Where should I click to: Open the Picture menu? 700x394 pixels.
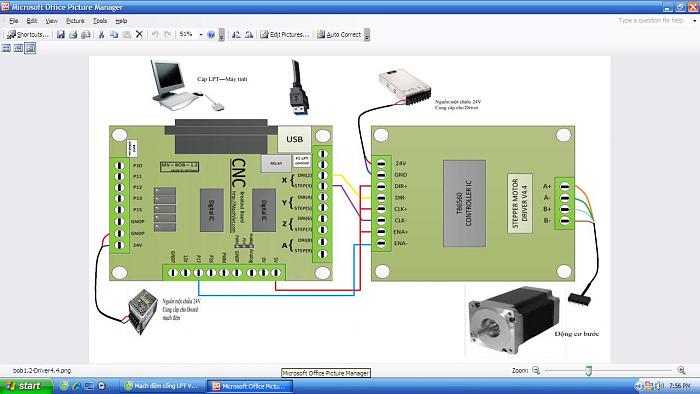click(75, 21)
